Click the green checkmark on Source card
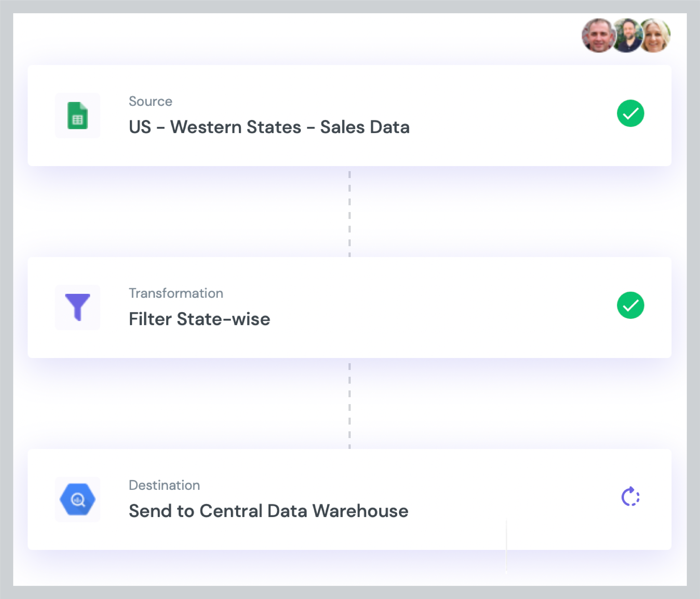 [x=630, y=114]
